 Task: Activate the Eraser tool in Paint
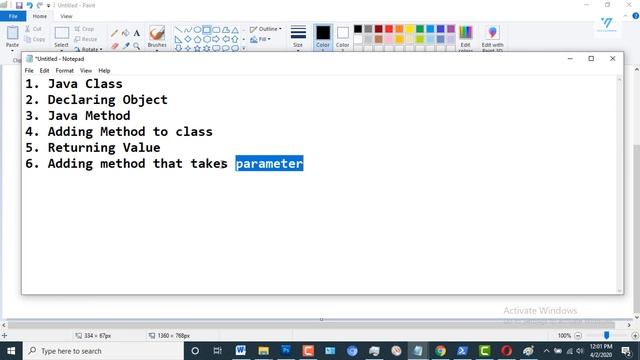click(115, 46)
